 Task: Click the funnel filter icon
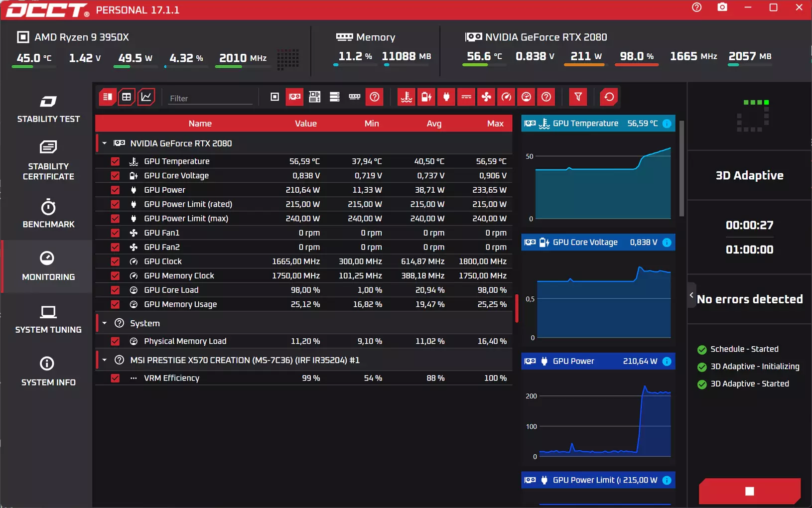click(x=578, y=97)
